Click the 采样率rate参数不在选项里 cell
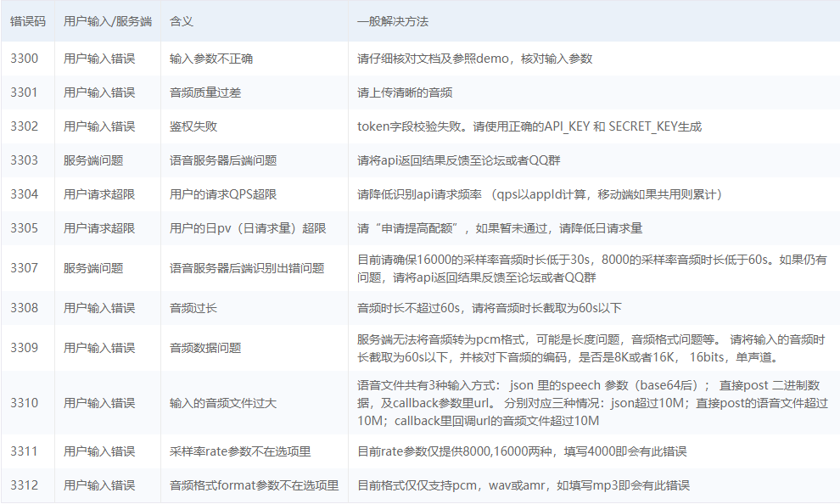 click(240, 451)
